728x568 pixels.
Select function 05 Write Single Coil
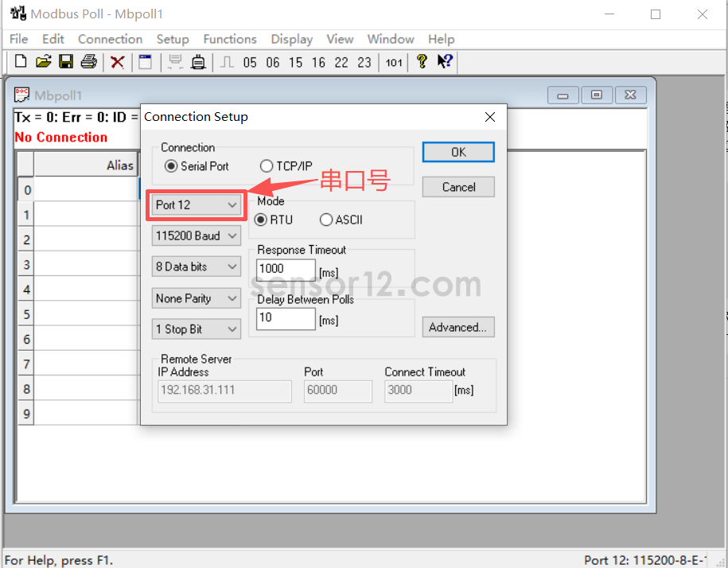250,61
